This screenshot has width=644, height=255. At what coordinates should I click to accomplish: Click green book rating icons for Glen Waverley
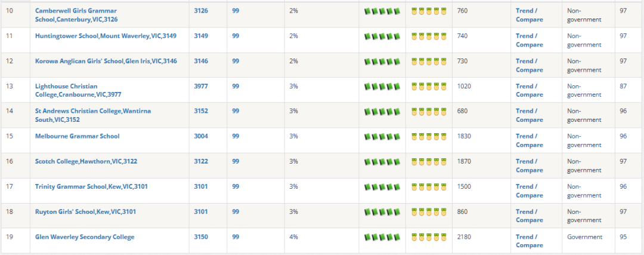coord(382,237)
